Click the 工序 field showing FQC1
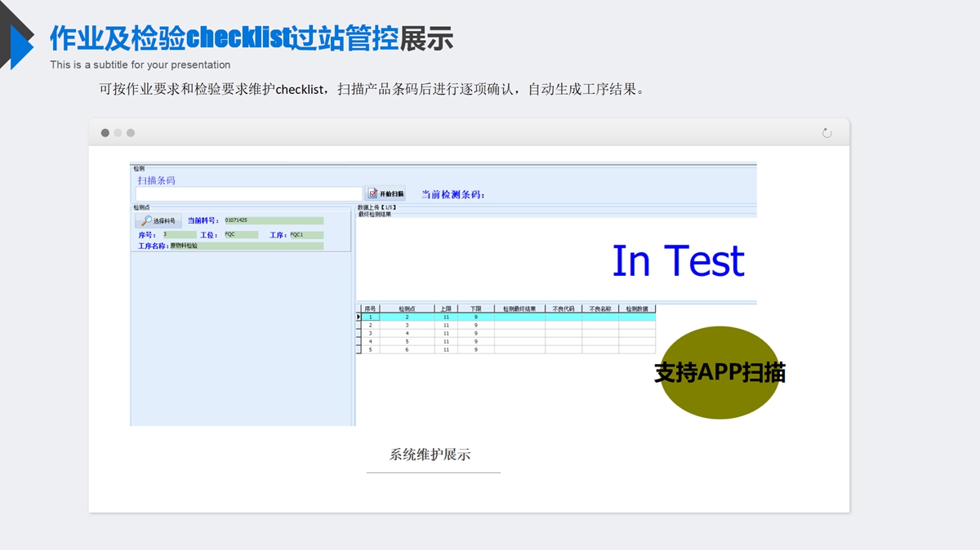Viewport: 980px width, 550px height. (x=305, y=235)
